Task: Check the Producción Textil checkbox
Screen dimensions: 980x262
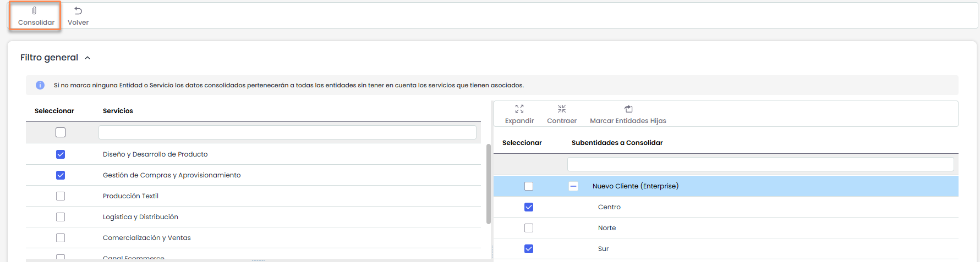Action: (x=61, y=196)
